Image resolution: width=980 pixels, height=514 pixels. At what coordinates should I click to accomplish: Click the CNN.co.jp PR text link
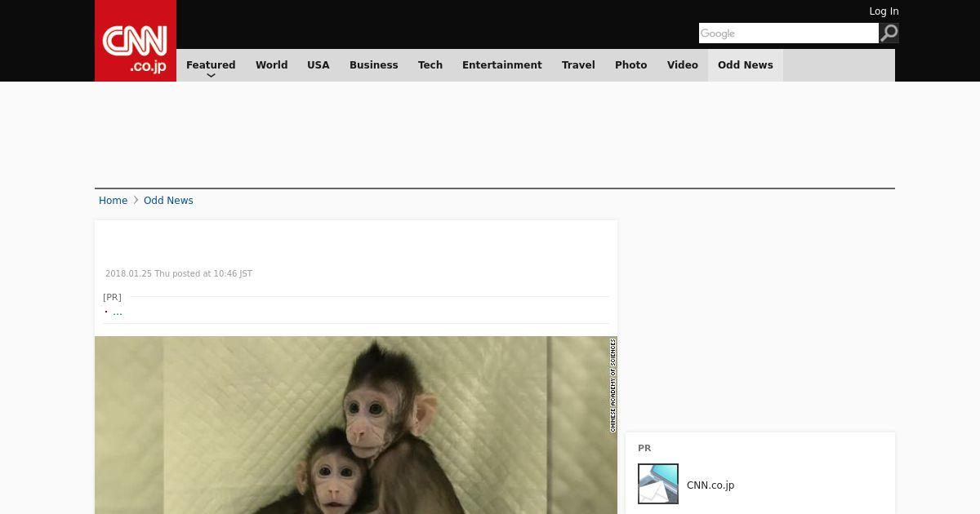(710, 485)
